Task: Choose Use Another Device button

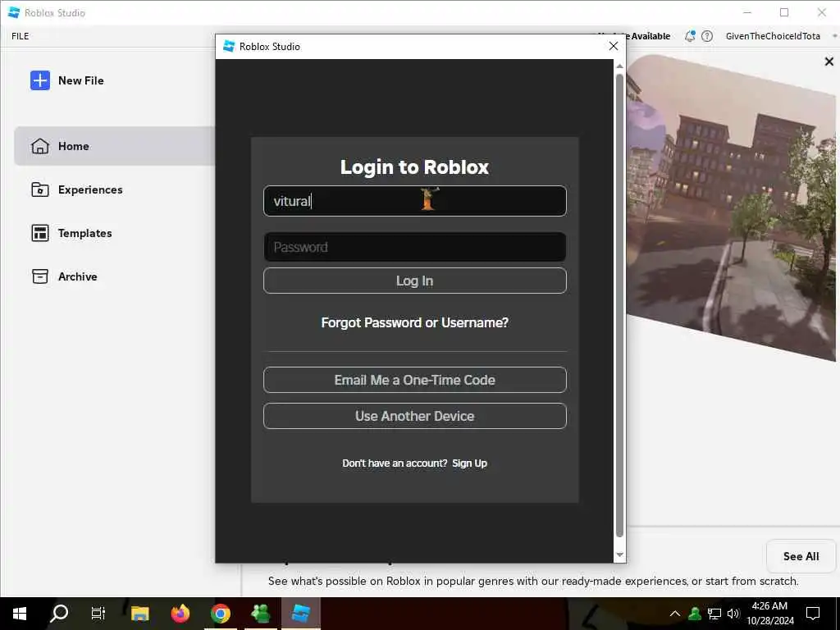Action: point(414,416)
